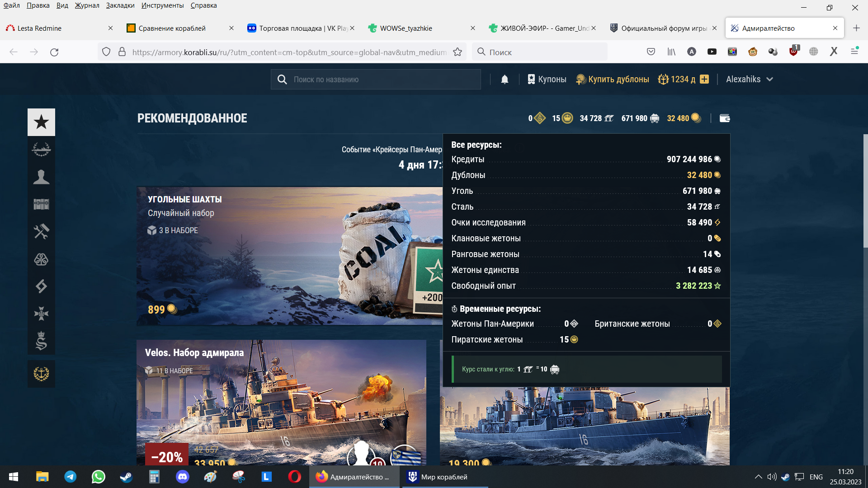This screenshot has width=868, height=488.
Task: Open the crossed tools sidebar icon
Action: coord(41,231)
